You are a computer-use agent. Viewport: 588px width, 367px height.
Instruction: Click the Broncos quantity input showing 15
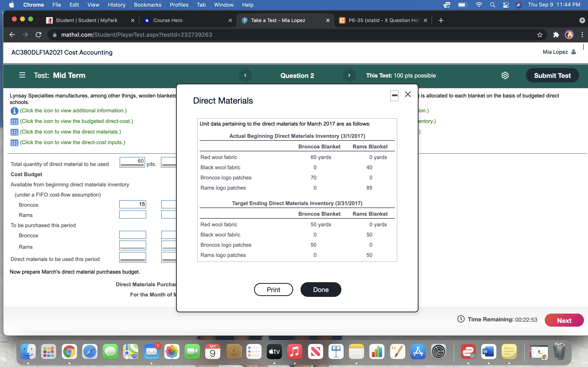pos(133,204)
